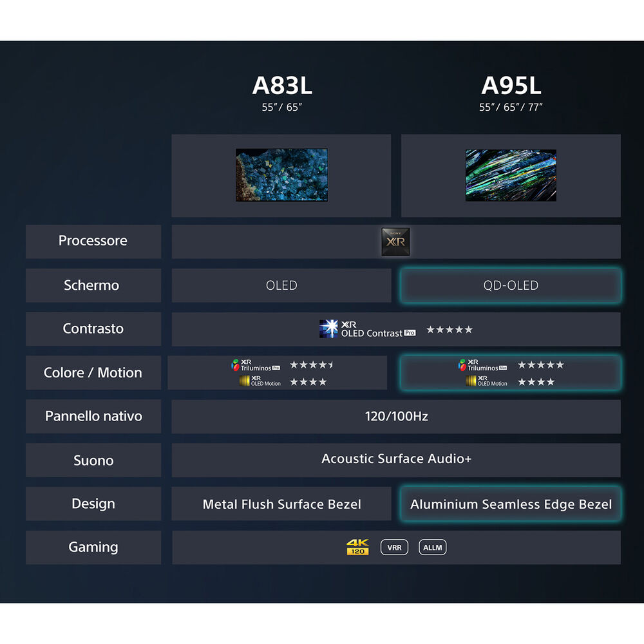
Task: Select the VRR badge in Gaming row
Action: point(394,547)
